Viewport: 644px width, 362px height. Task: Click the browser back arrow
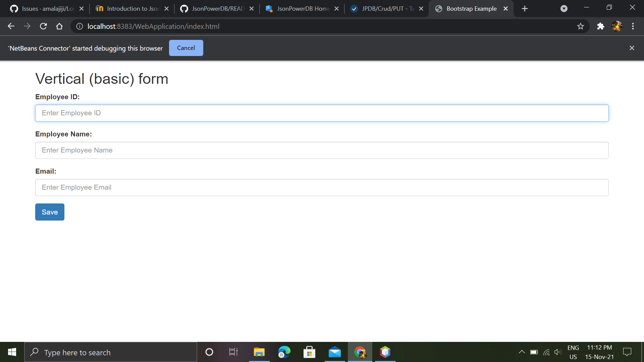[x=11, y=26]
